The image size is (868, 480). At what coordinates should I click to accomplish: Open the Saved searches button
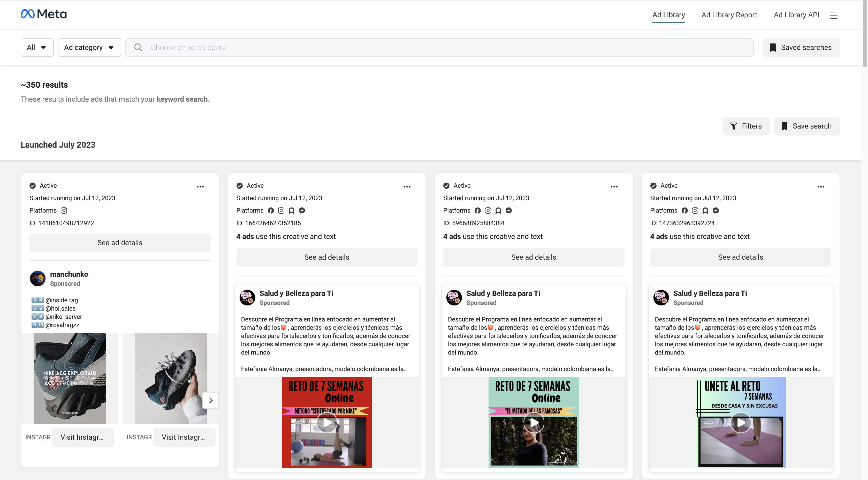tap(801, 48)
